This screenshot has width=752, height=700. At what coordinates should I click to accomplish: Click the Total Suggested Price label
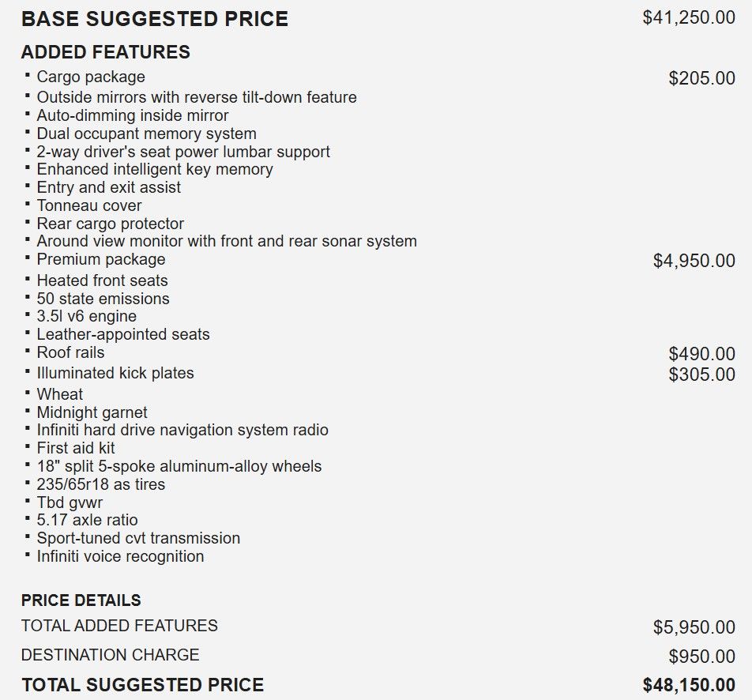tap(142, 685)
